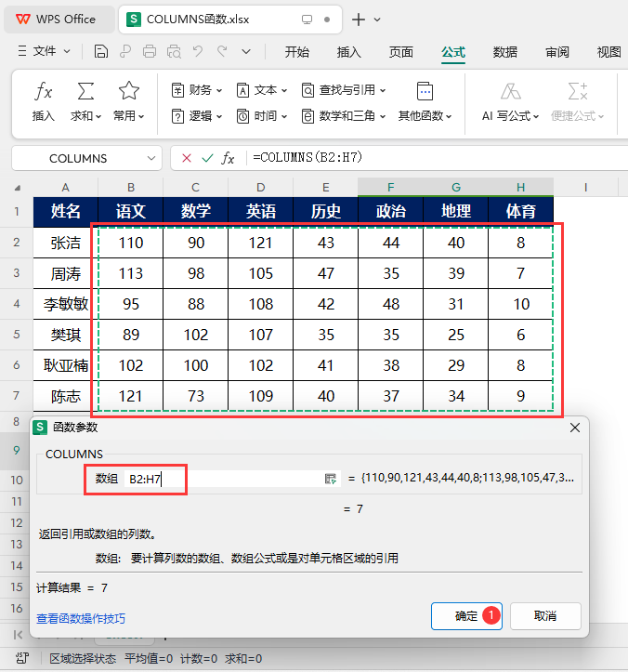Screen dimensions: 628x672
Task: Click the Undo arrow icon
Action: pos(198,52)
